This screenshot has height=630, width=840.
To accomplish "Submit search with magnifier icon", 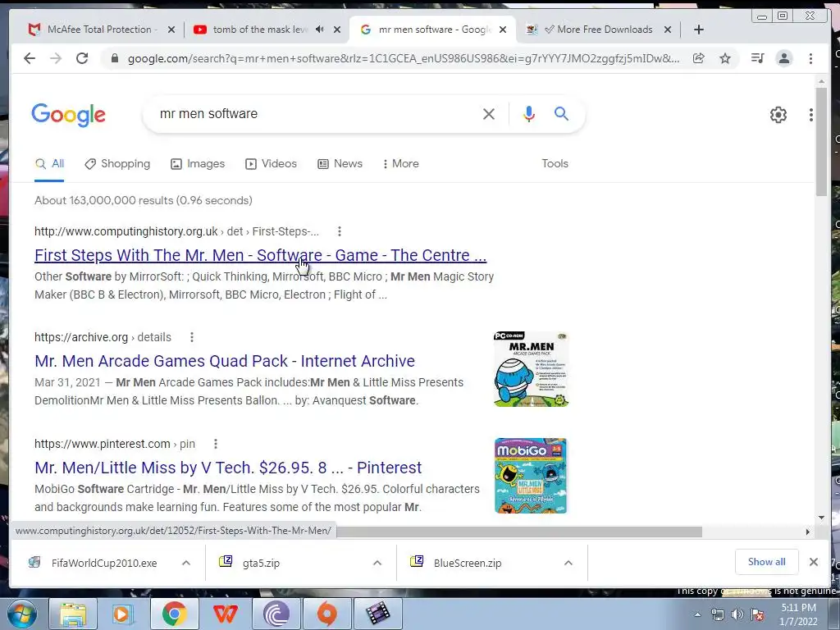I will click(x=561, y=113).
